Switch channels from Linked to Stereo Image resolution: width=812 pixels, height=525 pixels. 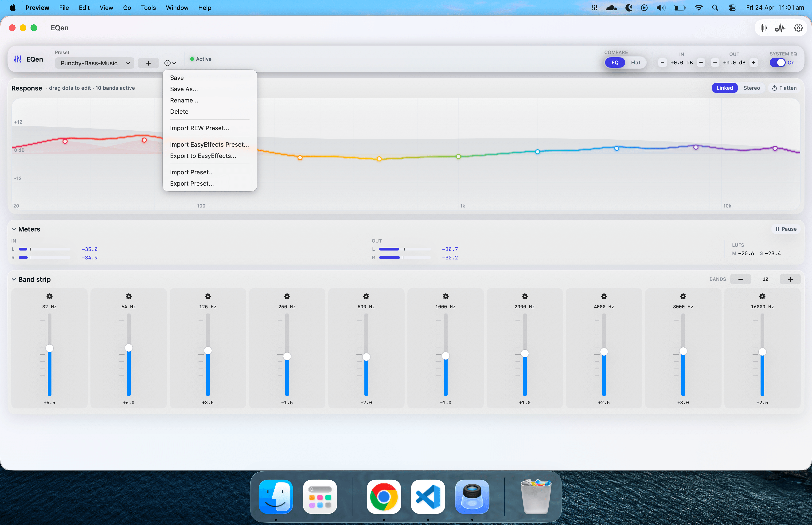[752, 88]
